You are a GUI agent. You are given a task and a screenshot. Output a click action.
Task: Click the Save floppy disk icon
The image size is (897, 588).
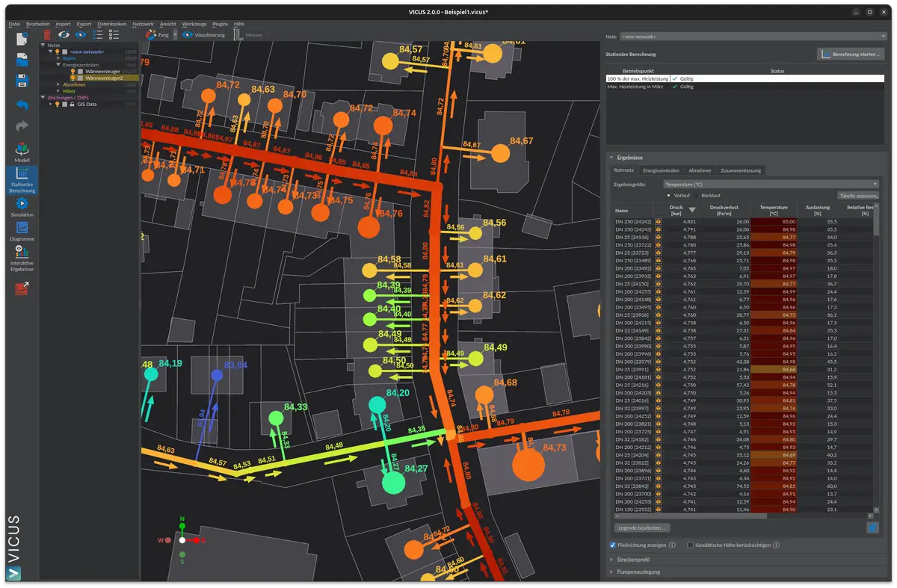pyautogui.click(x=22, y=81)
